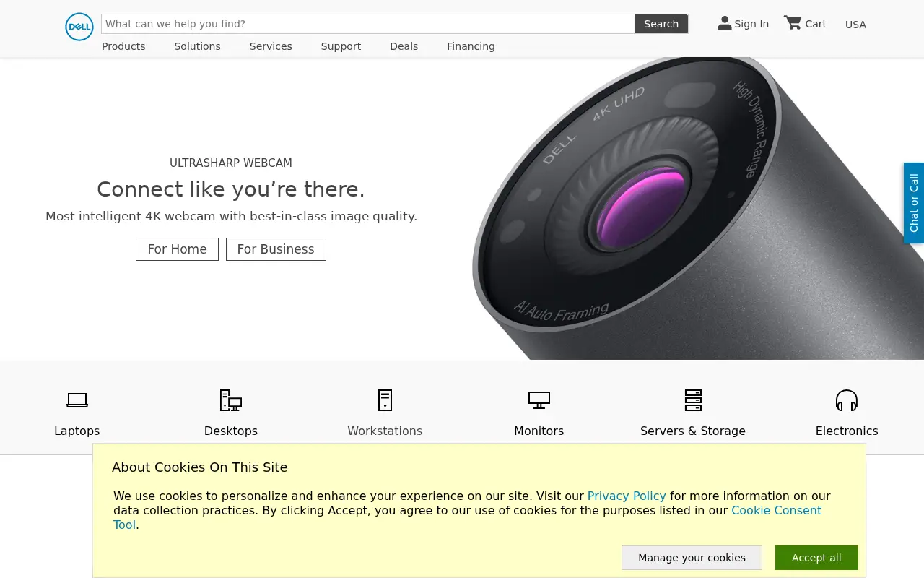Select the Servers & Storage rack icon
Viewport: 924px width, 578px height.
coord(693,400)
